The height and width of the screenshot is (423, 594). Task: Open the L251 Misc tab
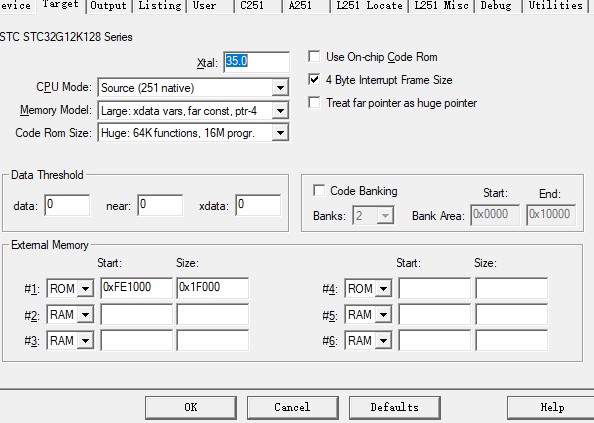441,6
